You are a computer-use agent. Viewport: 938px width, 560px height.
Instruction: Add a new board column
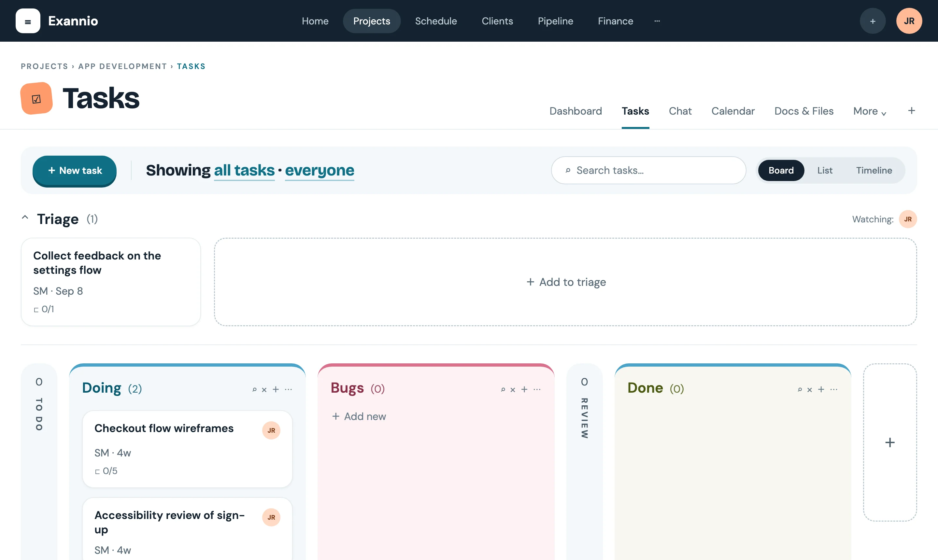coord(890,442)
